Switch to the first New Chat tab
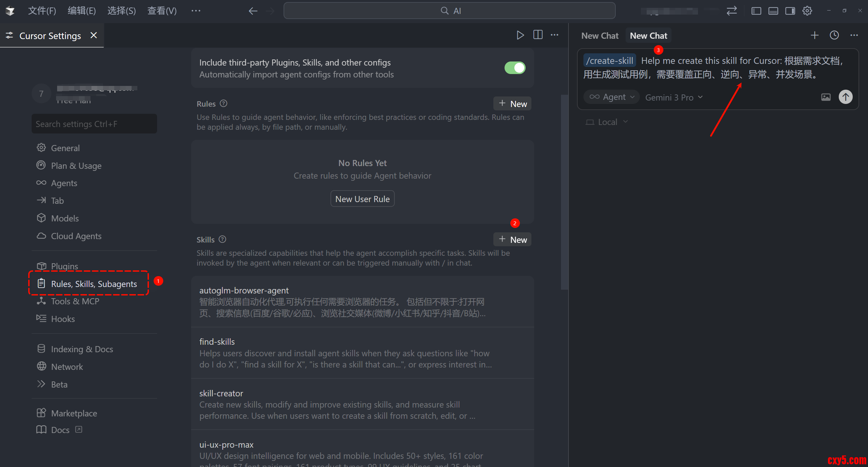Image resolution: width=868 pixels, height=467 pixels. (599, 36)
